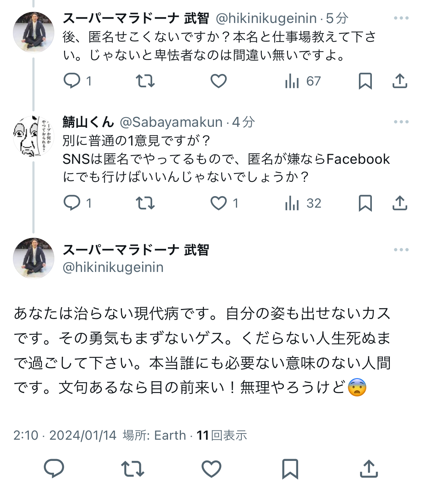This screenshot has height=504, width=424.
Task: Open @hikinikugeinin handle in main tweet
Action: [x=113, y=267]
